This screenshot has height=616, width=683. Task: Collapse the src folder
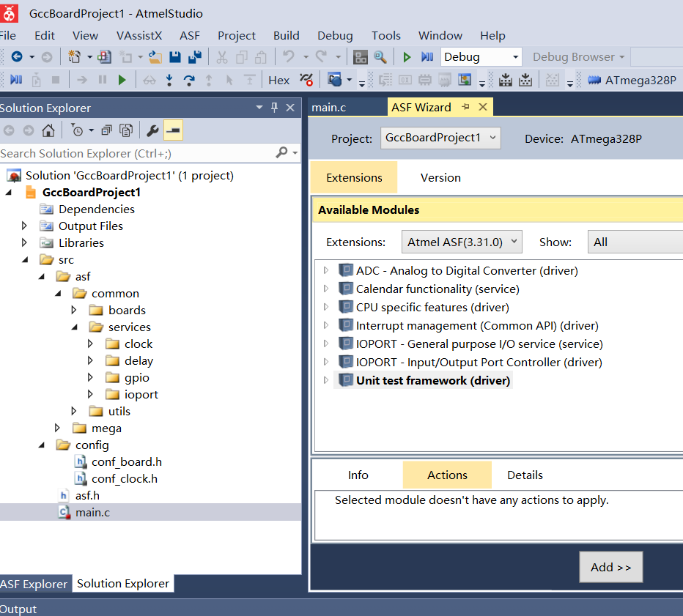(x=25, y=259)
